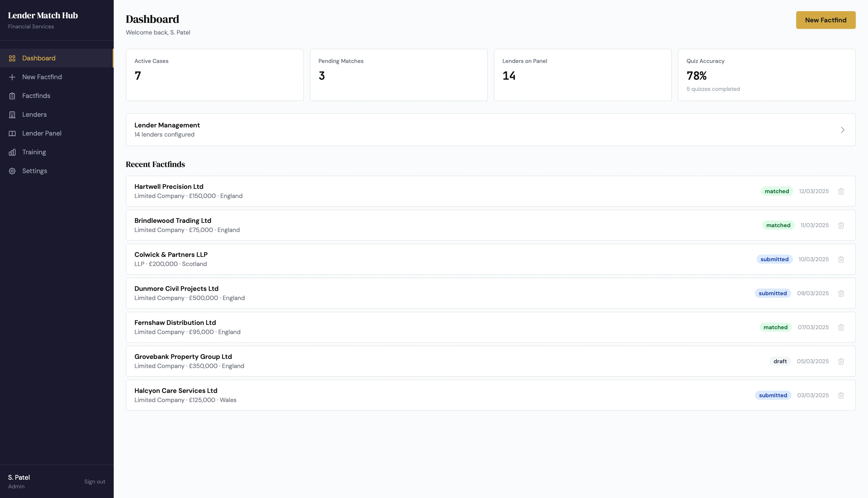Click the Training bar-chart icon

pyautogui.click(x=12, y=152)
